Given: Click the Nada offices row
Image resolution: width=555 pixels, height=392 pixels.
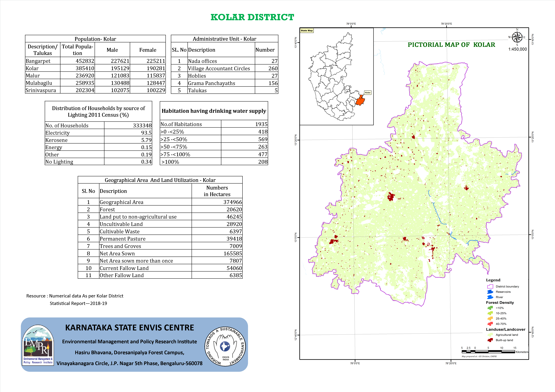Looking at the screenshot, I should click(224, 61).
